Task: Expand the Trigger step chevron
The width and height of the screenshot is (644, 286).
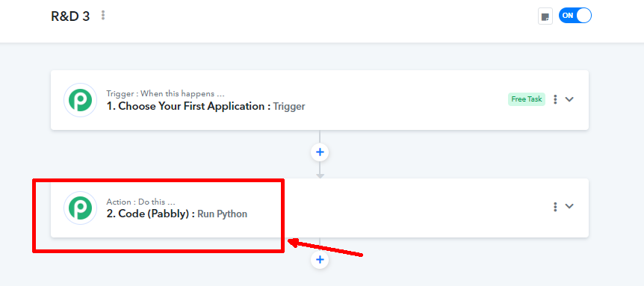Action: pos(569,99)
